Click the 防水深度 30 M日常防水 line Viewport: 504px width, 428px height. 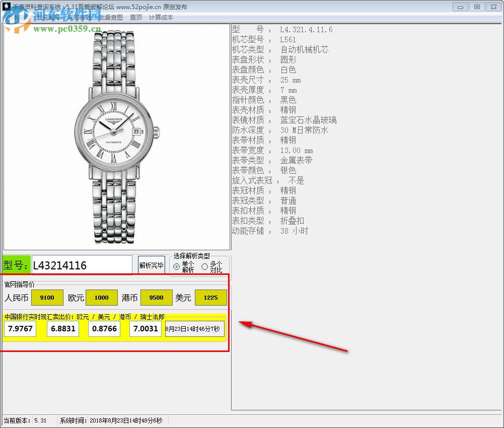click(x=280, y=130)
